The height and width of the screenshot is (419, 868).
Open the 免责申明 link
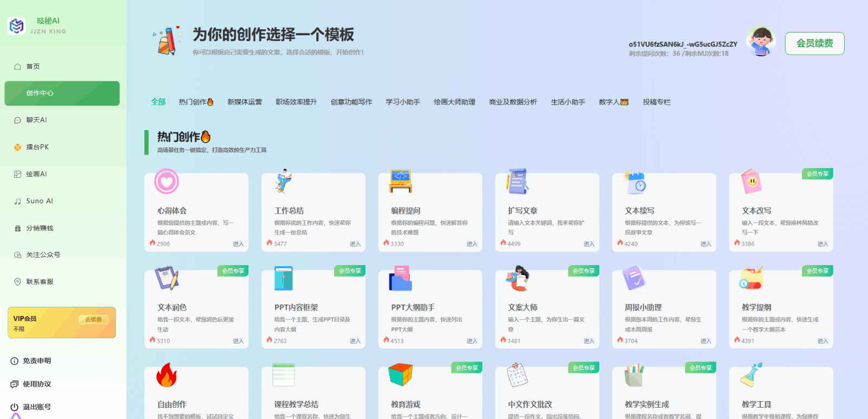(36, 361)
